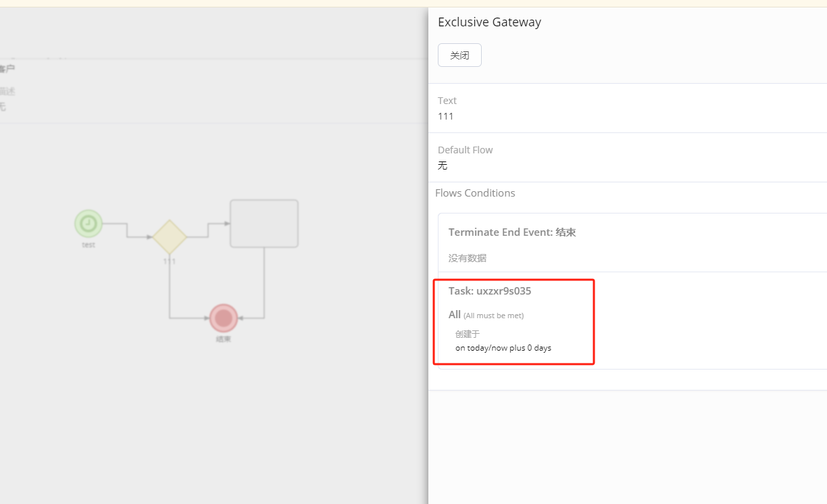Viewport: 827px width, 504px height.
Task: Click the red terminate end event circle
Action: pyautogui.click(x=224, y=318)
